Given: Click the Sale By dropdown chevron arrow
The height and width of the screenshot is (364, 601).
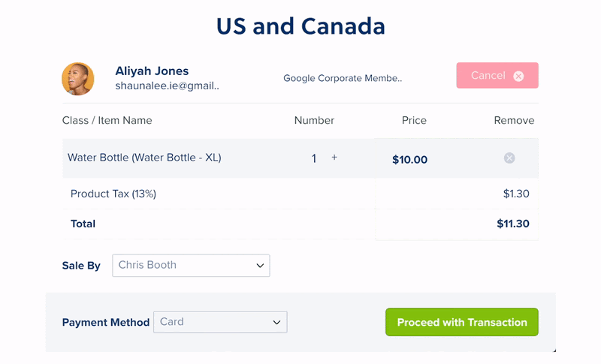Looking at the screenshot, I should click(260, 266).
